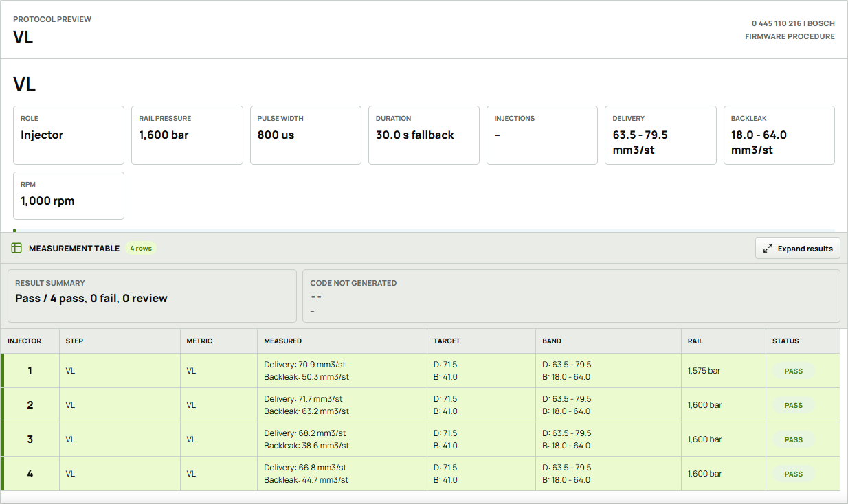Click the PASS badge for injector 4

click(x=794, y=474)
